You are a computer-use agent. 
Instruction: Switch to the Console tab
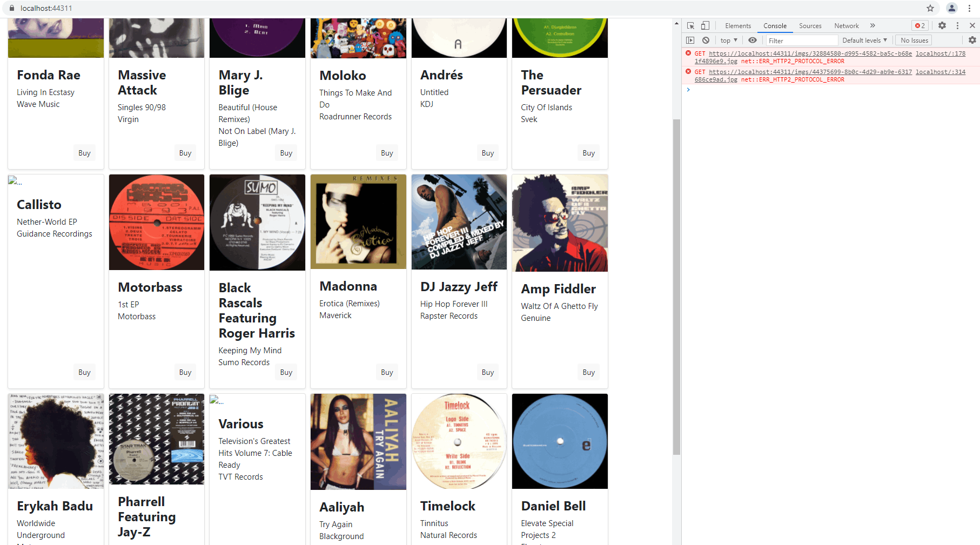coord(775,26)
